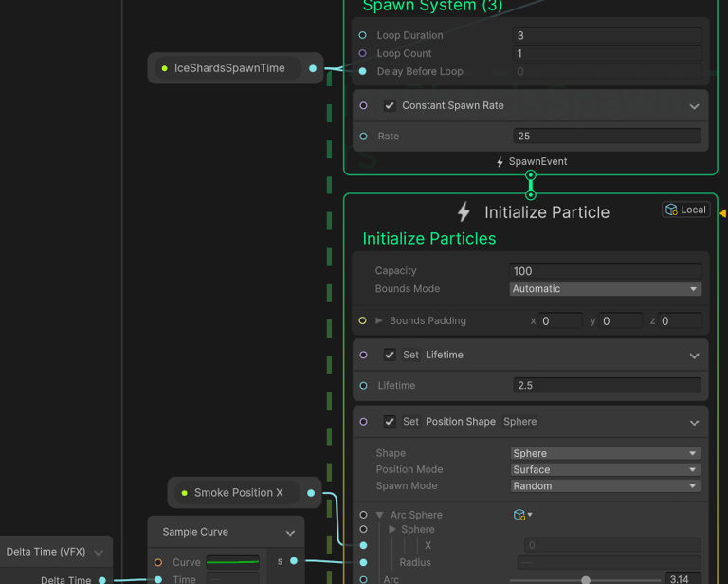Open the Bounds Mode Automatic dropdown
Image resolution: width=728 pixels, height=584 pixels.
606,289
